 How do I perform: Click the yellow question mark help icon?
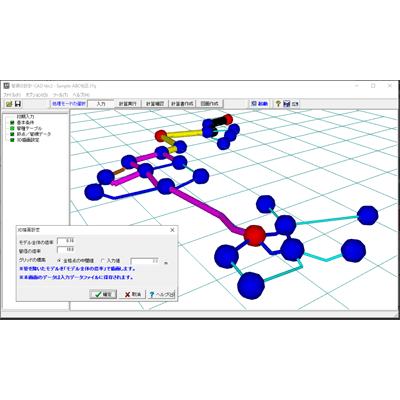point(278,104)
